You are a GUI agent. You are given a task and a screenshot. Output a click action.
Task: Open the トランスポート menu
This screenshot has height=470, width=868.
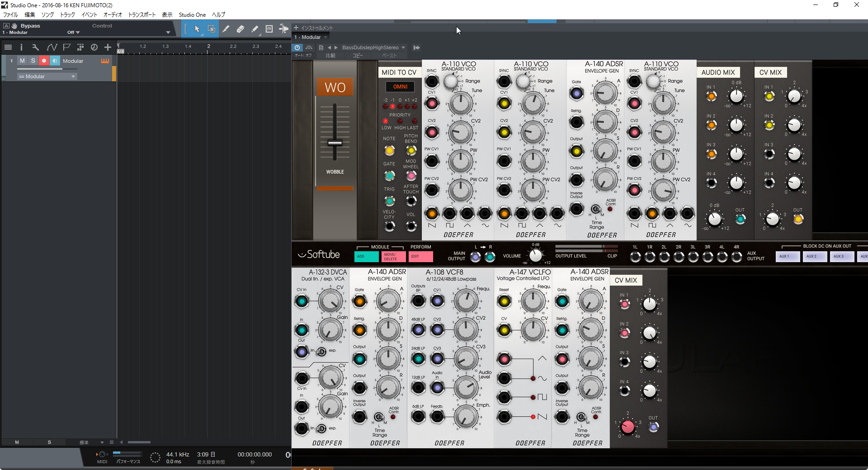click(x=142, y=14)
